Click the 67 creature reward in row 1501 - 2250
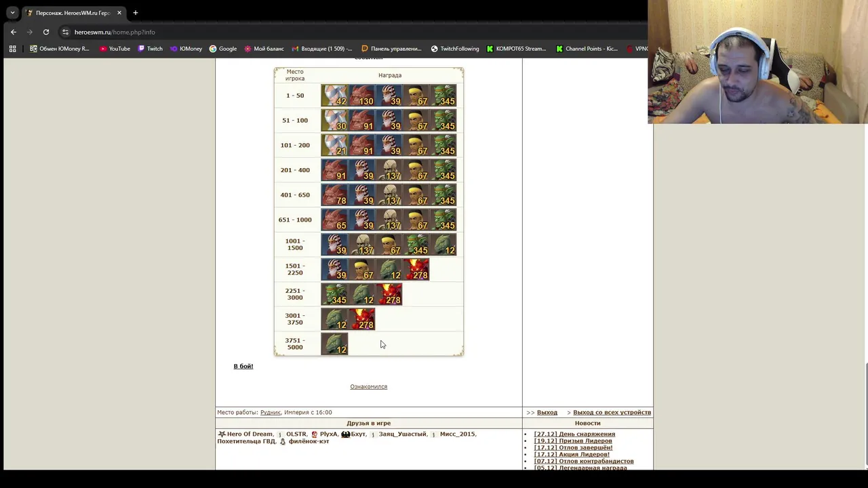Screen dimensions: 868x488 pyautogui.click(x=361, y=270)
